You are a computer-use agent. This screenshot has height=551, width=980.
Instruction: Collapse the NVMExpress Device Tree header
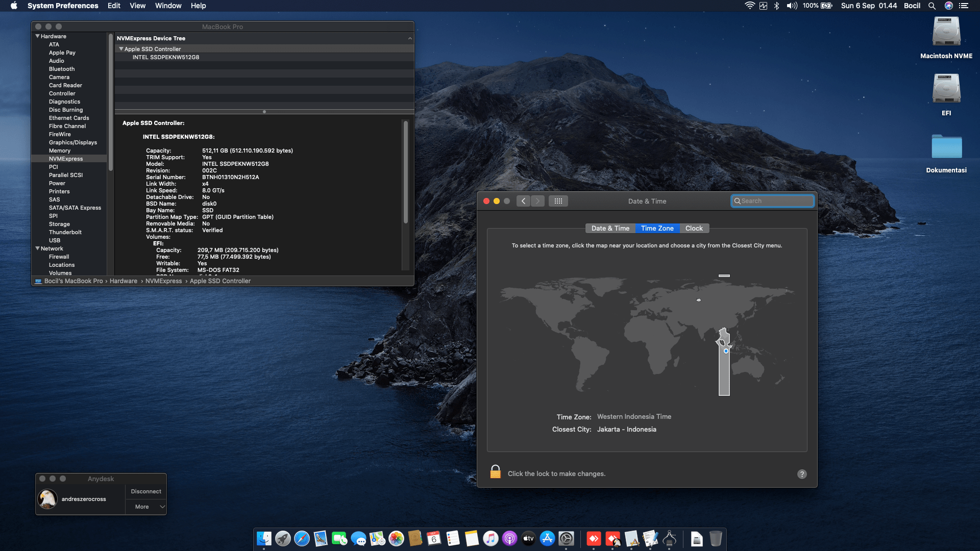(410, 38)
